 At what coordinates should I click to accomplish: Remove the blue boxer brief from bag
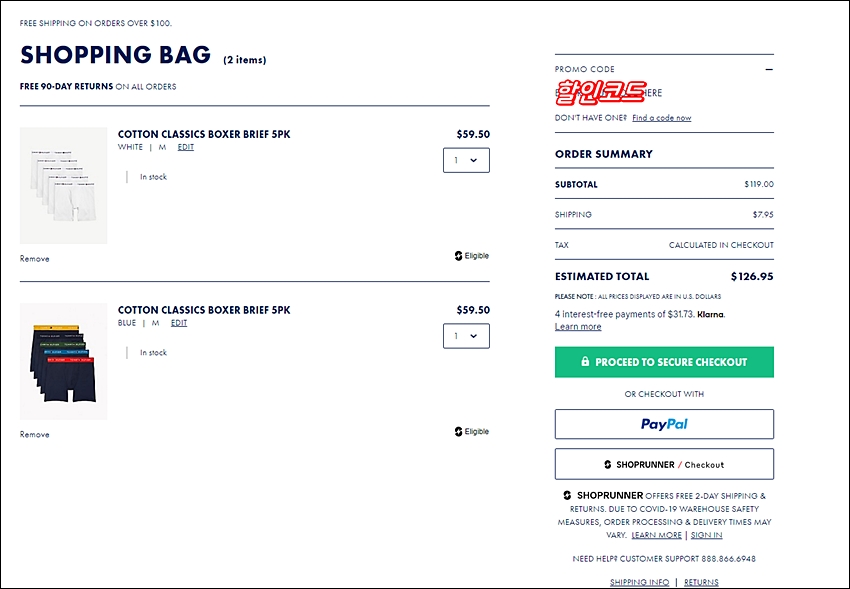click(x=35, y=435)
